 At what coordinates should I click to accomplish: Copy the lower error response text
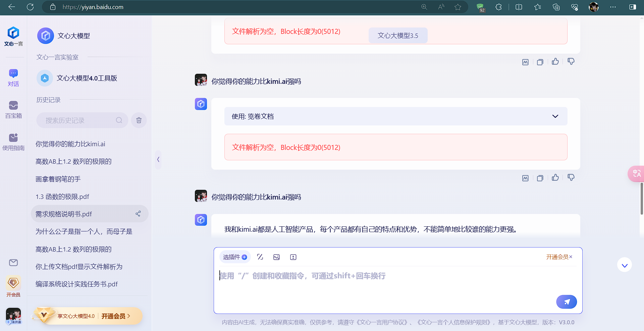point(540,178)
